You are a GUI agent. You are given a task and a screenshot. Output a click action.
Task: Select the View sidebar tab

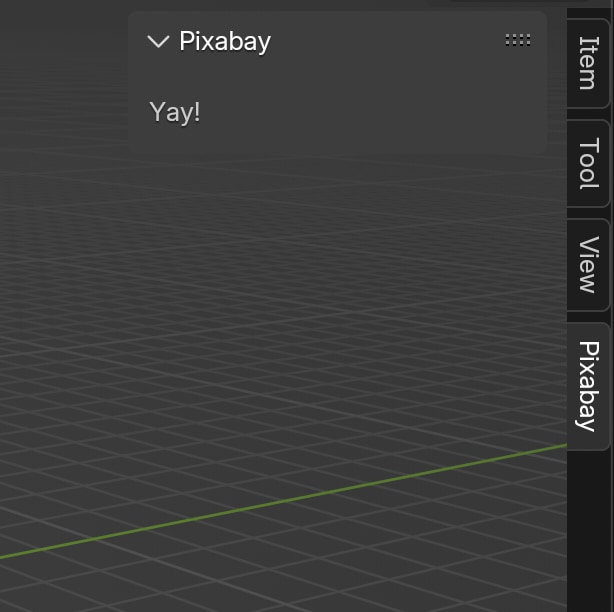588,265
